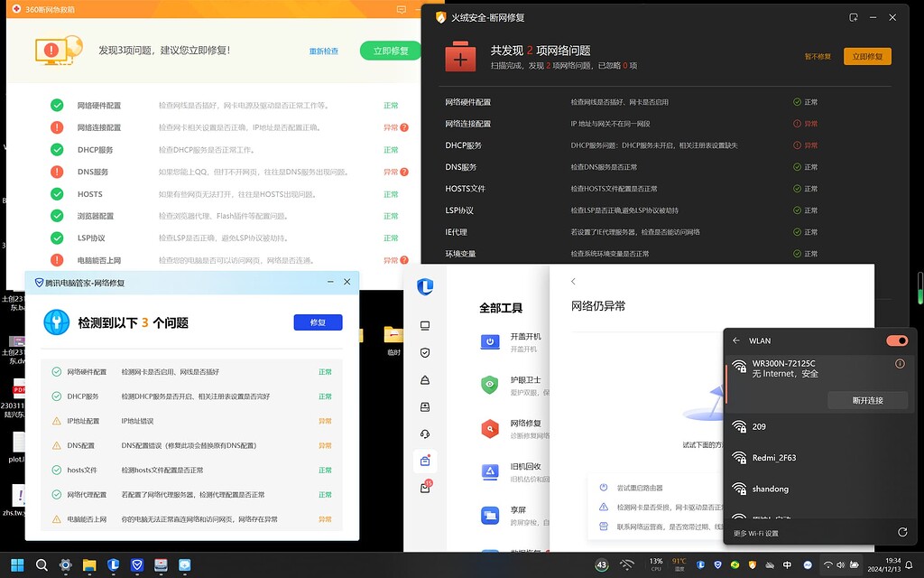Click 暂不修复 in the 火绒安全 window
924x578 pixels.
coord(818,57)
